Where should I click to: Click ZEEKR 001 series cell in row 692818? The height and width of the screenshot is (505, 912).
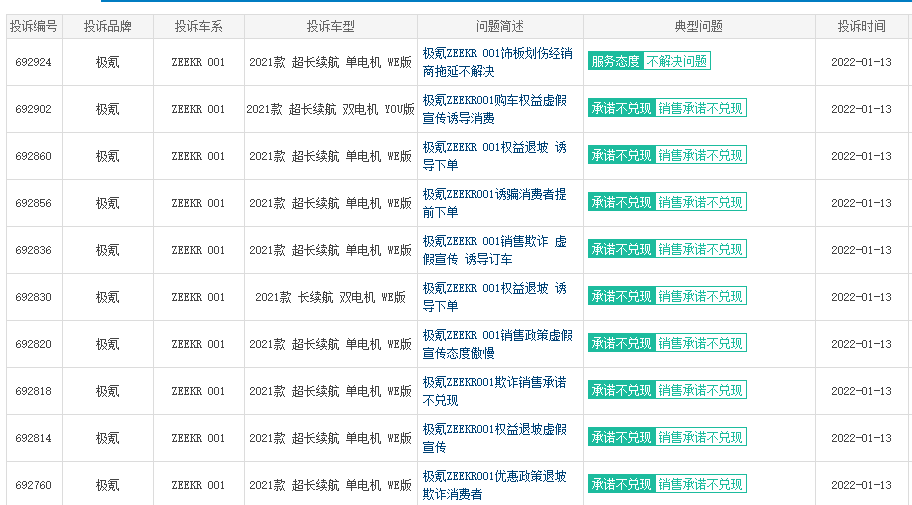198,392
